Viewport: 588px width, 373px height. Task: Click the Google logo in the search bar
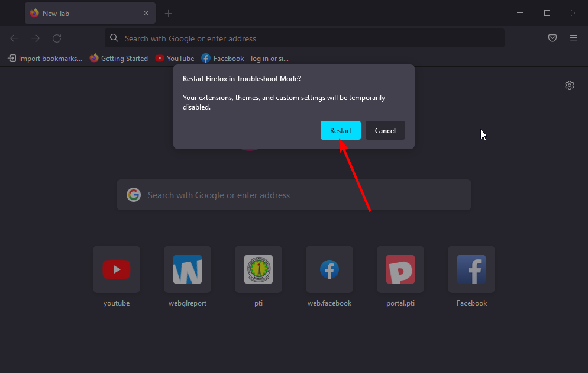tap(134, 195)
